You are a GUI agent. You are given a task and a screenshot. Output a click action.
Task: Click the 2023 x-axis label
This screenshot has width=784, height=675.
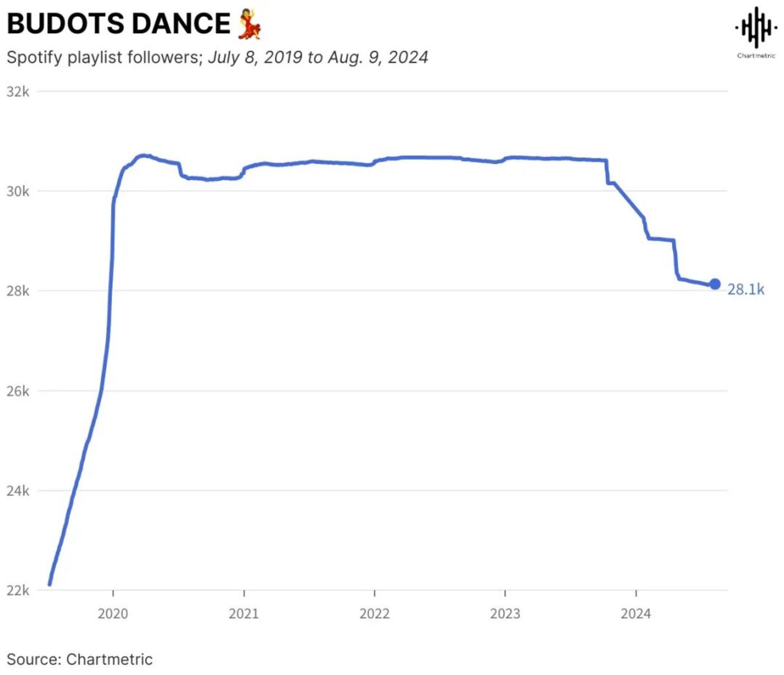505,613
